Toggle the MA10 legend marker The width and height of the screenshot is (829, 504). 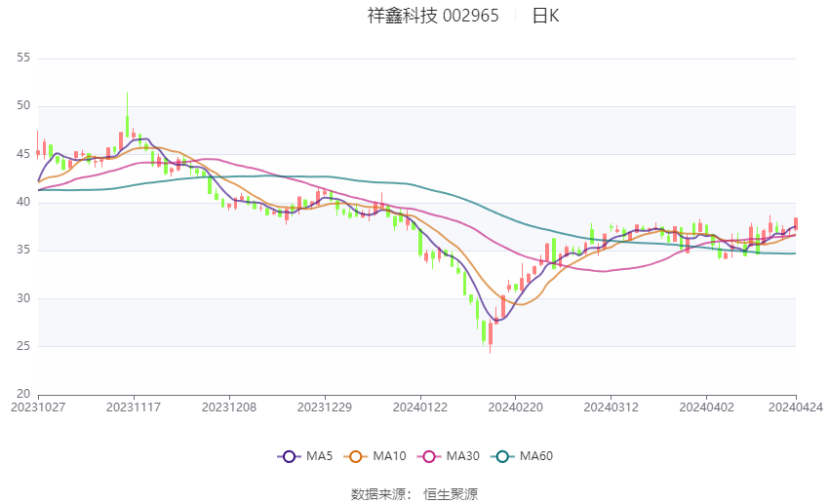[355, 456]
